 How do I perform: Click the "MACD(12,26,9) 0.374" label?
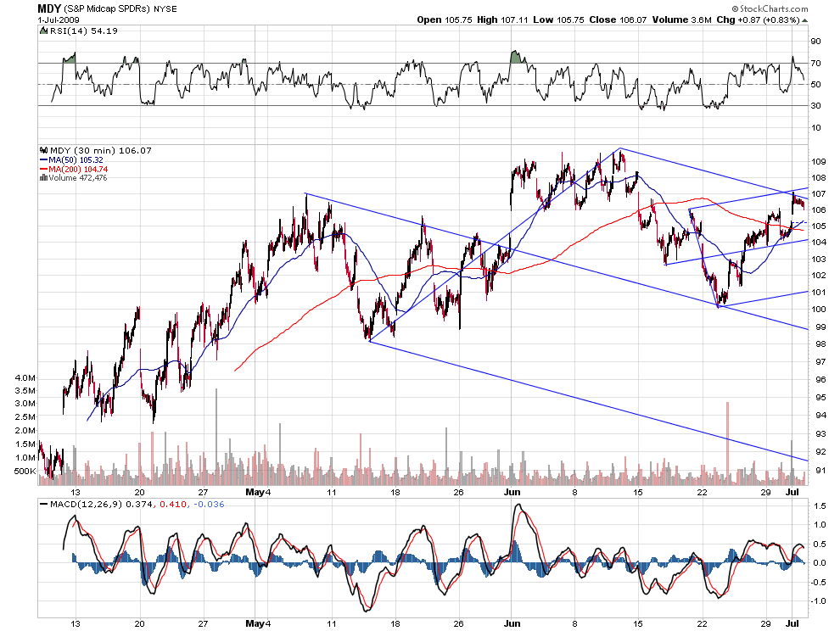point(101,504)
